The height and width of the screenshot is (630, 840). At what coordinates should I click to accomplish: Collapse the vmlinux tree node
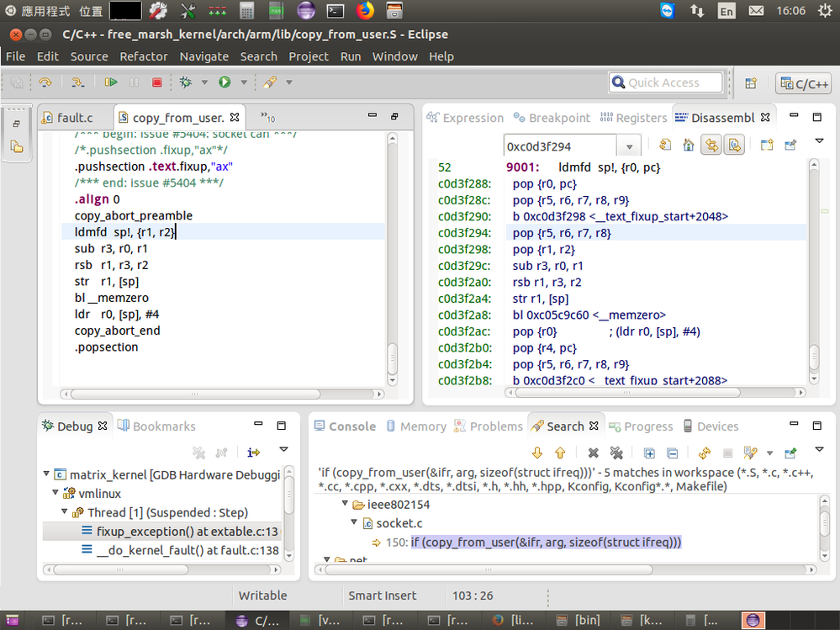(55, 492)
